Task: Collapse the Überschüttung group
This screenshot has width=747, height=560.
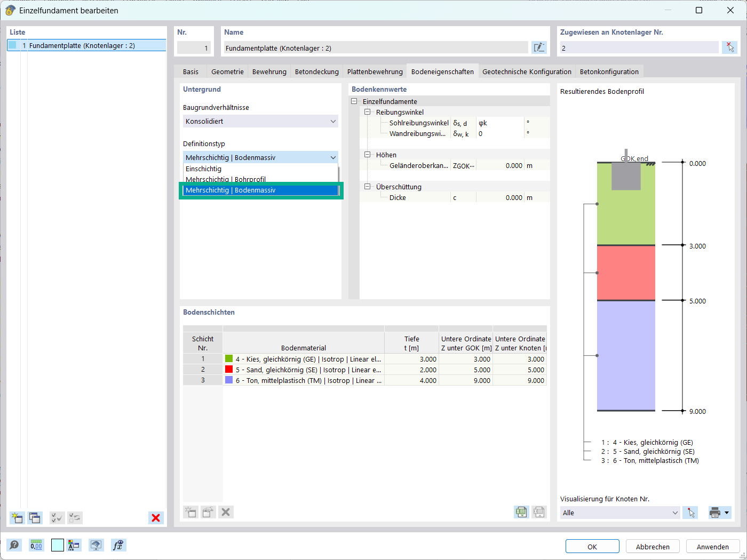Action: (x=367, y=187)
